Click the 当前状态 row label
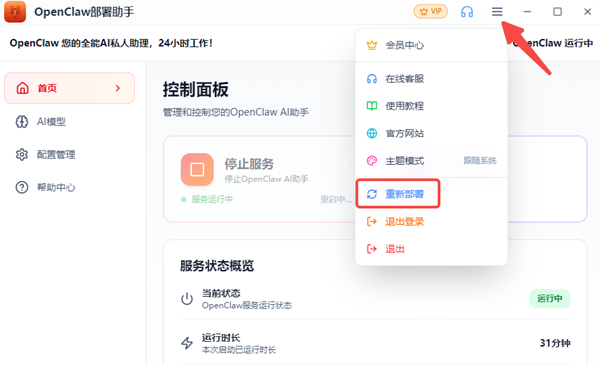 coord(221,293)
